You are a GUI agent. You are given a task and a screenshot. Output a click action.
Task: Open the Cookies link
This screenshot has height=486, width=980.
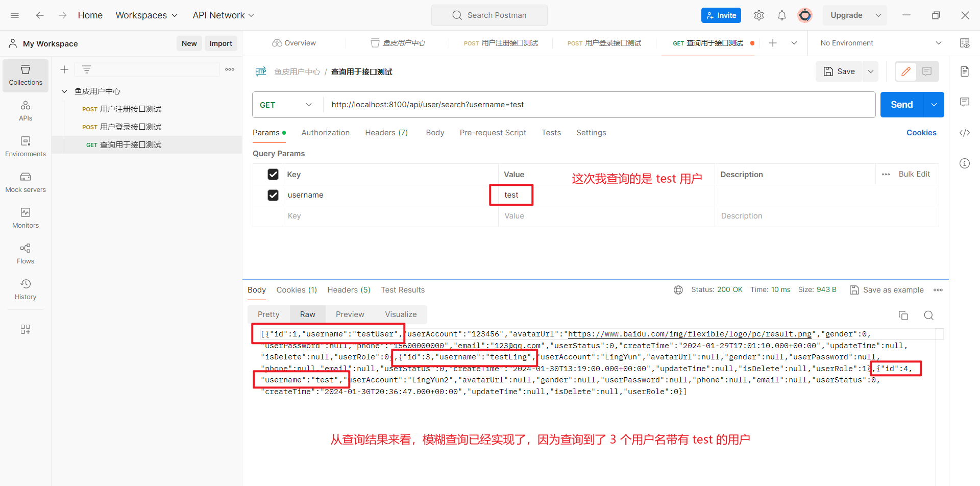921,133
